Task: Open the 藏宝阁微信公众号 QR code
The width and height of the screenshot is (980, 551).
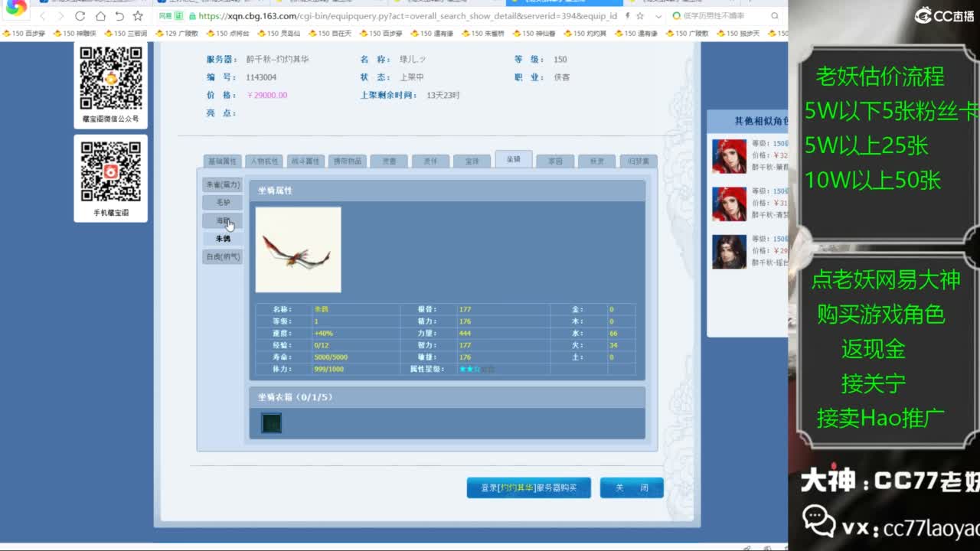Action: click(111, 77)
